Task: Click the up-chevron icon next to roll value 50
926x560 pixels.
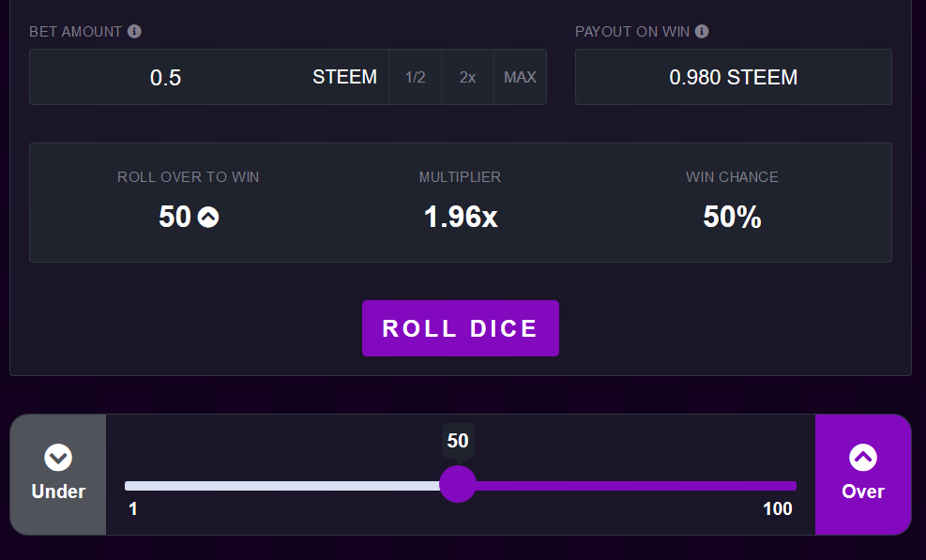Action: (x=208, y=218)
